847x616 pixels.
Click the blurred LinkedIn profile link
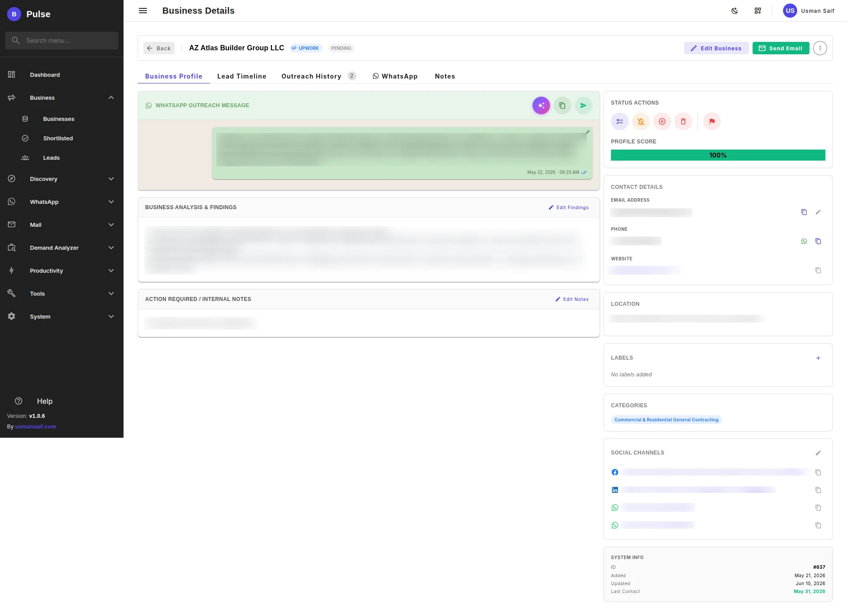tap(698, 490)
